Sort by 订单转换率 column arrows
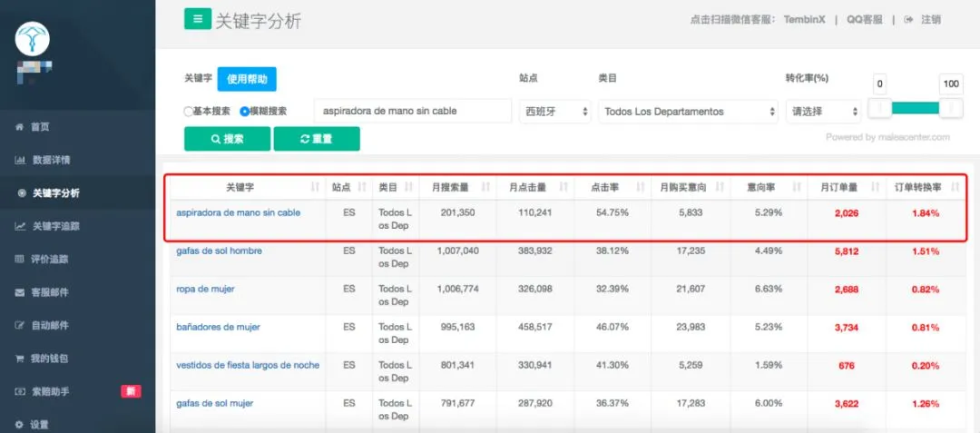The height and width of the screenshot is (433, 980). click(955, 187)
